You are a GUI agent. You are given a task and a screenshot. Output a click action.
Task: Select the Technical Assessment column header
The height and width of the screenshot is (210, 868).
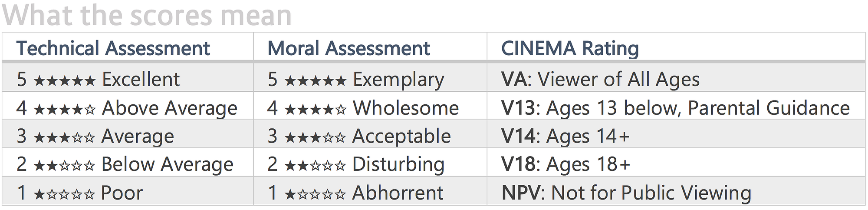(x=113, y=48)
